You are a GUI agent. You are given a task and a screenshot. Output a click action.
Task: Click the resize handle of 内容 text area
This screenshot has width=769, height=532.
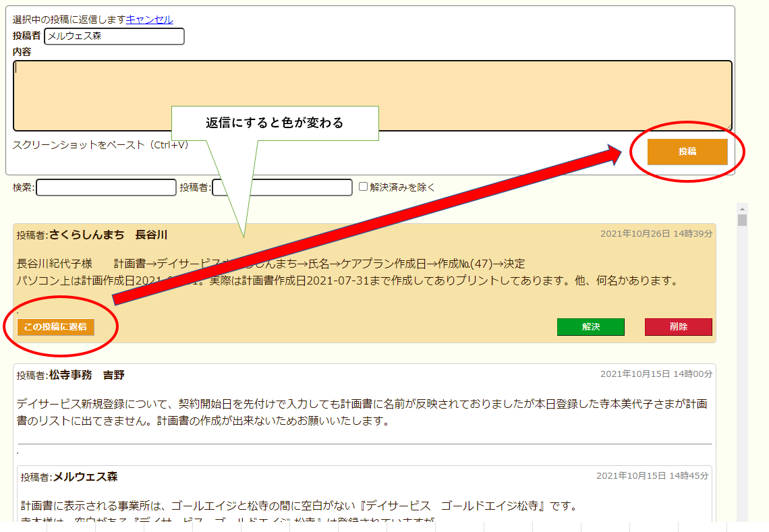[x=728, y=127]
